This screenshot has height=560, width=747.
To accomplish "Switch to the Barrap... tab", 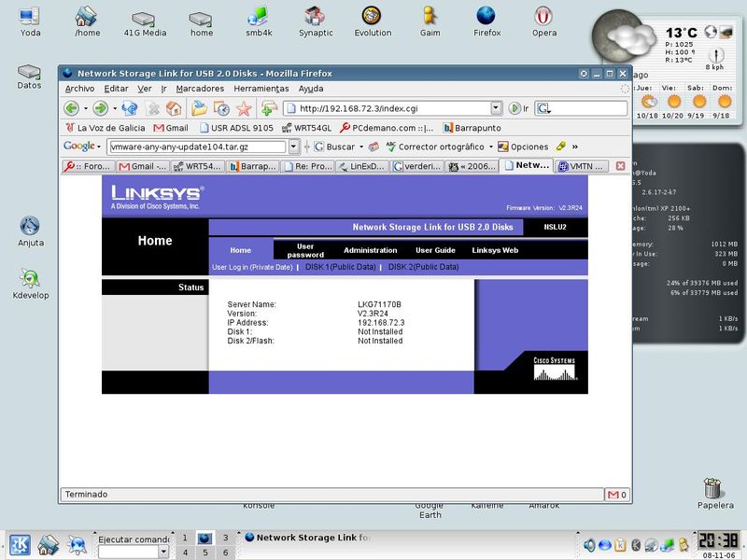I will point(252,166).
